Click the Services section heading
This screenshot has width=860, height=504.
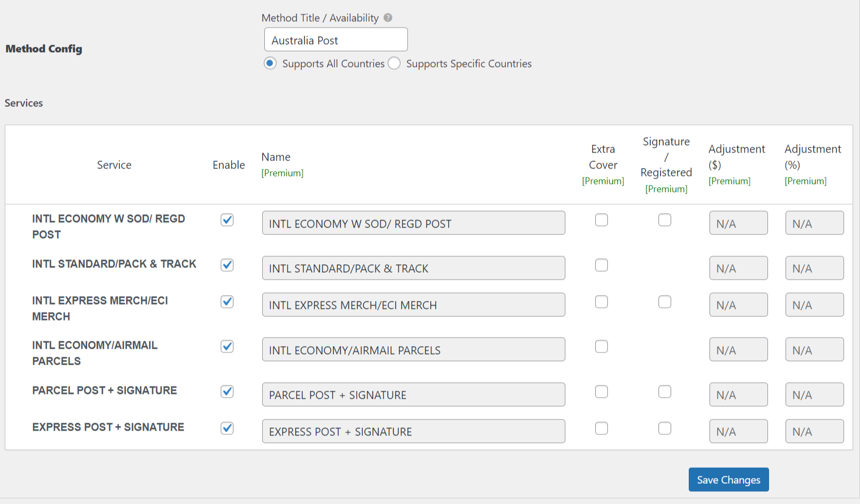24,103
